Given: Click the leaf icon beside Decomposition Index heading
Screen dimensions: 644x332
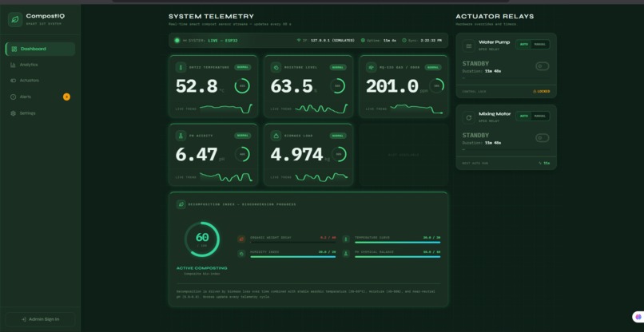Looking at the screenshot, I should point(181,204).
